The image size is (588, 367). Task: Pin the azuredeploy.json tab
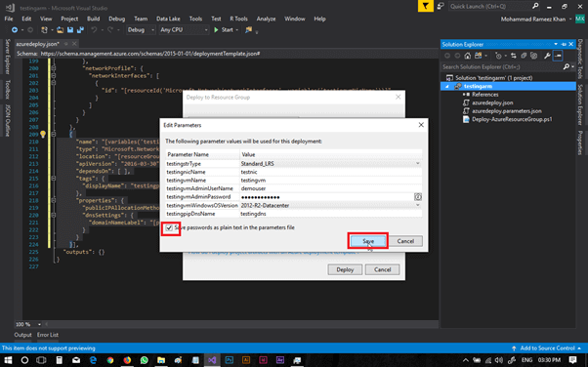(66, 44)
